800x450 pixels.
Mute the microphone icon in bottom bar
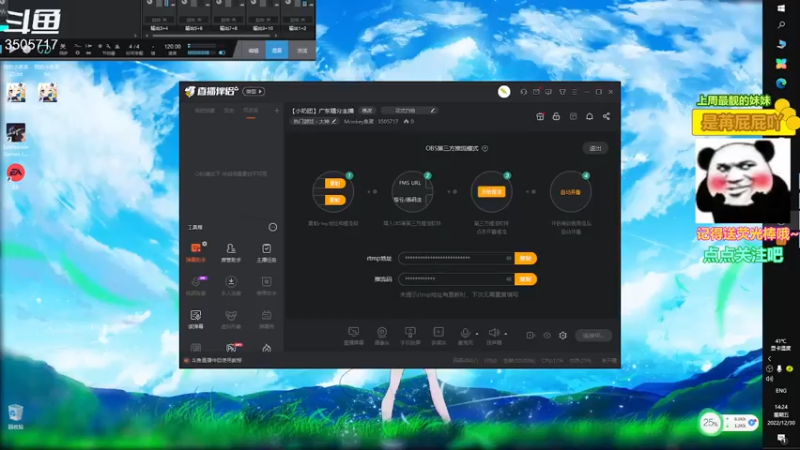tap(465, 334)
